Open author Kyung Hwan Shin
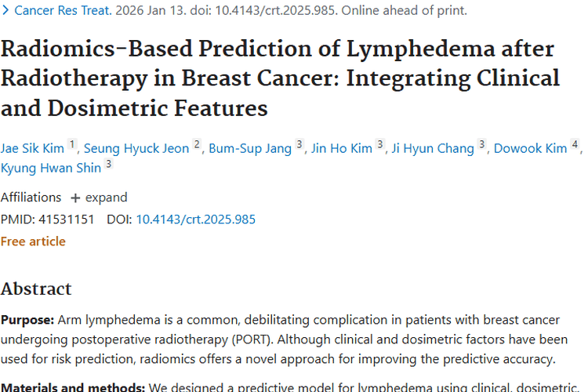The image size is (588, 392). pos(51,168)
